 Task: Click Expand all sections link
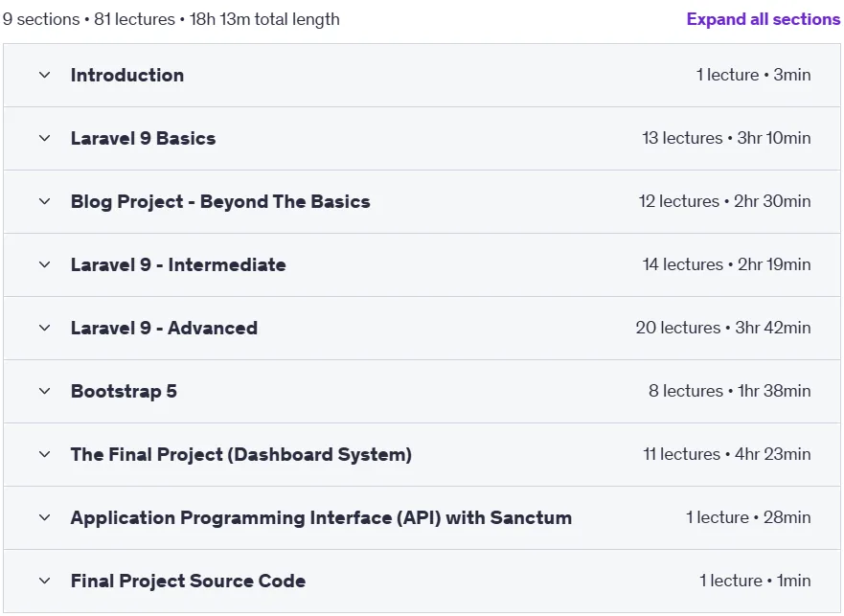coord(764,19)
